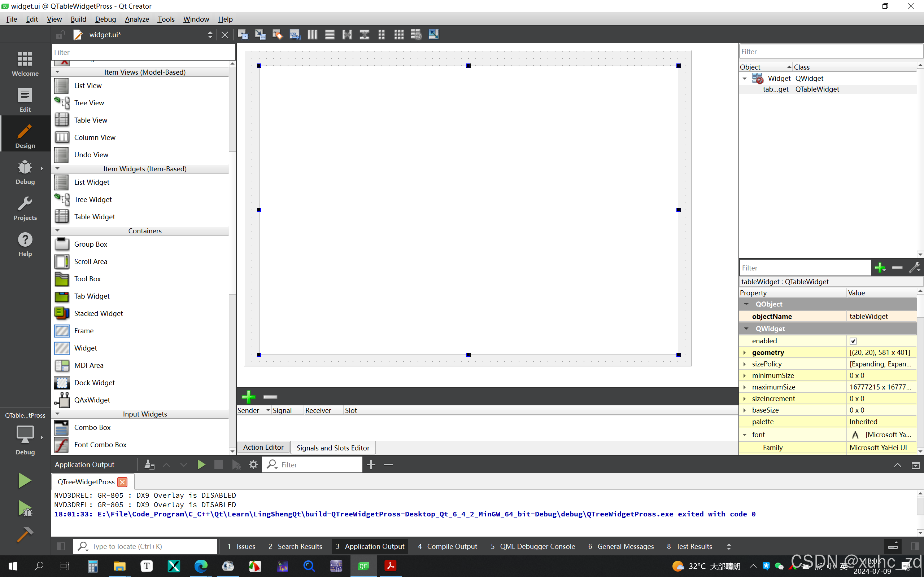Screen dimensions: 924x577
Task: Click the Edit Tab Order toolbar icon
Action: pyautogui.click(x=295, y=35)
